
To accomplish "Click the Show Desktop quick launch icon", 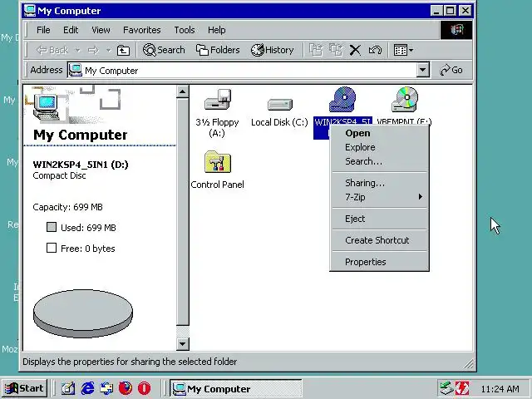I will 68,388.
